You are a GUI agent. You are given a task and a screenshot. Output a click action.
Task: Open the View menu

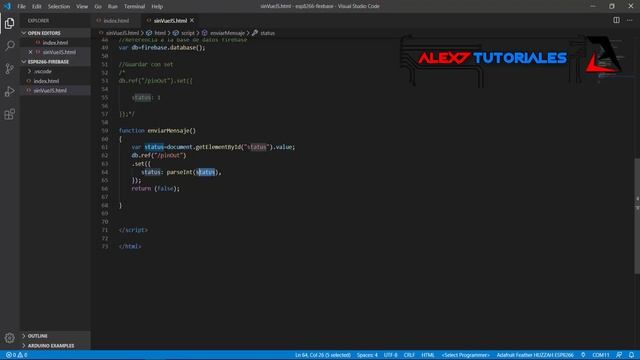point(82,7)
